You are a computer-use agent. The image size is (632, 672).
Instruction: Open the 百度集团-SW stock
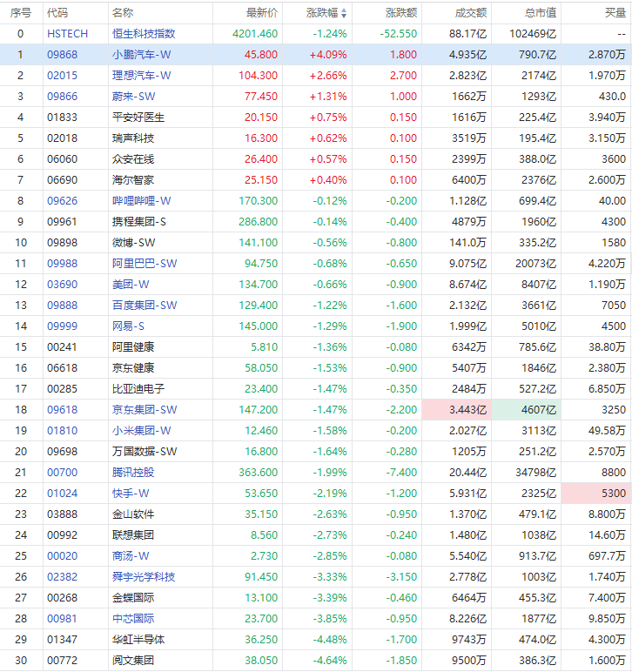(145, 306)
